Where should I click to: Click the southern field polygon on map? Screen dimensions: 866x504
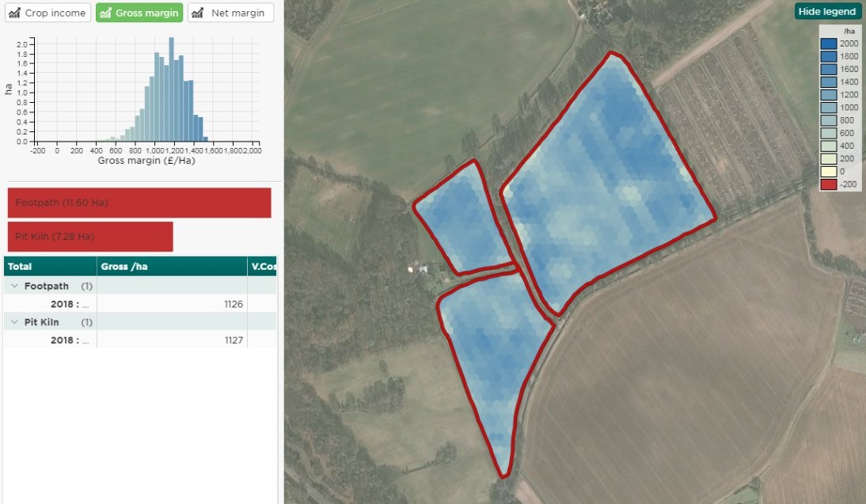491,356
